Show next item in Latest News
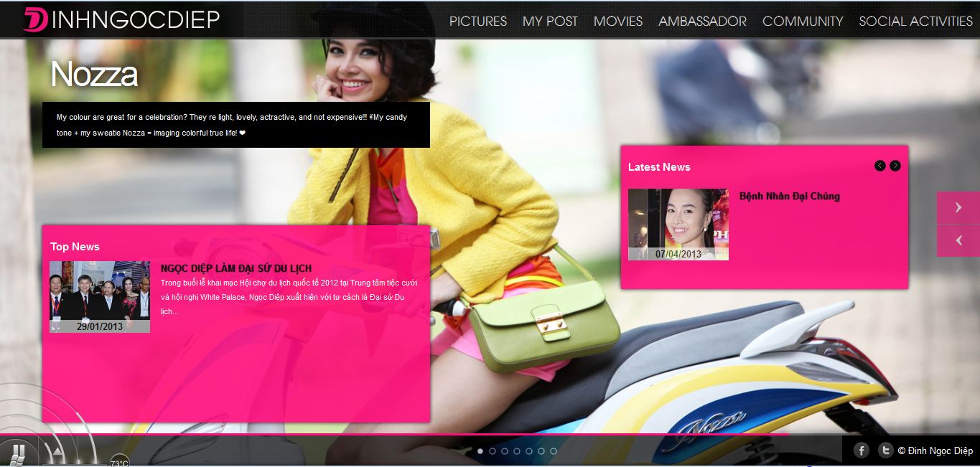 pyautogui.click(x=895, y=166)
